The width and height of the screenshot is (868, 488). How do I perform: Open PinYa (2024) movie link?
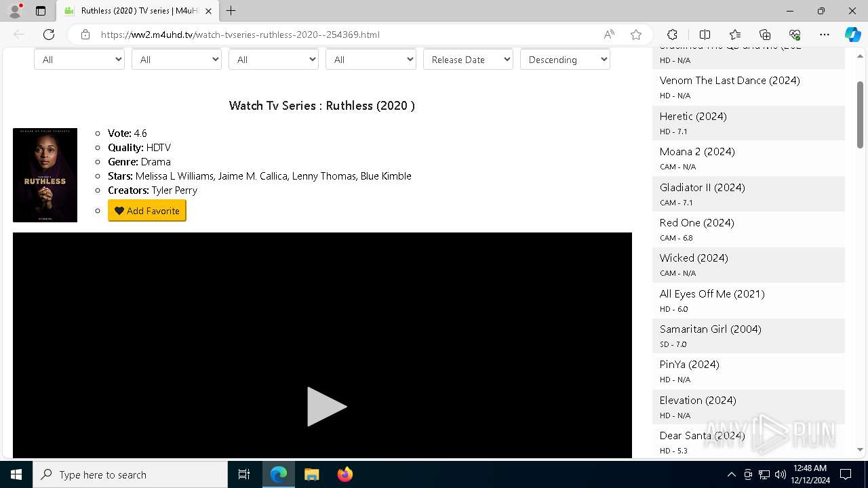(x=690, y=364)
